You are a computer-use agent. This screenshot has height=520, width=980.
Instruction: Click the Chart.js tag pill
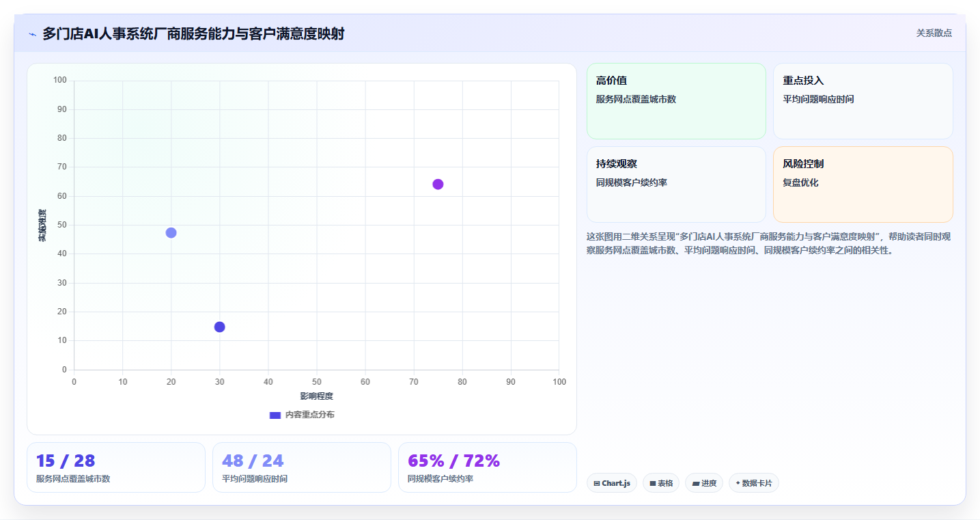point(612,483)
